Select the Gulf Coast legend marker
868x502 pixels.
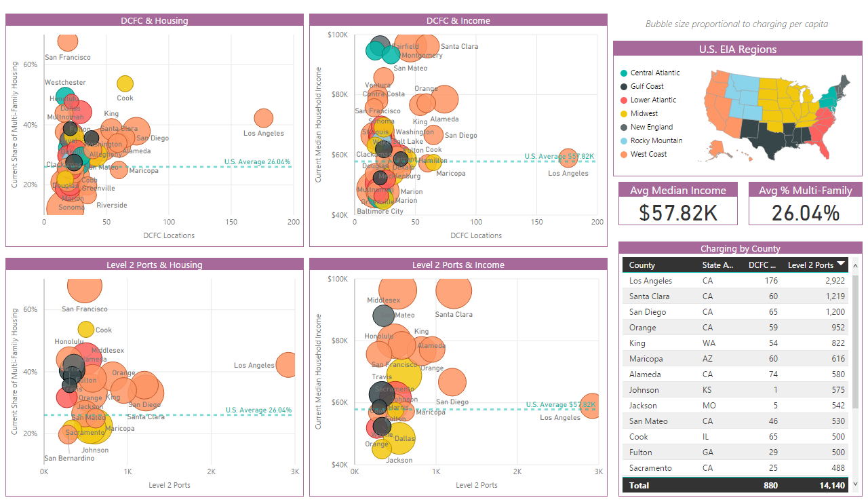pyautogui.click(x=623, y=86)
